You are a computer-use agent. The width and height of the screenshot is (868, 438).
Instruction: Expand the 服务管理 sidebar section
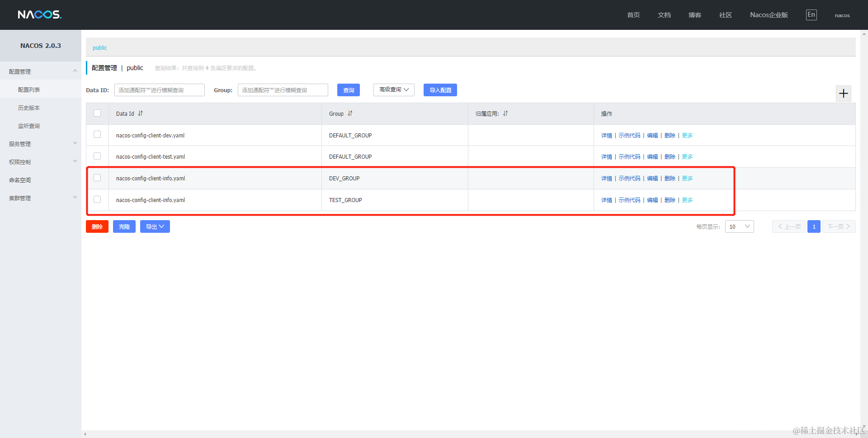[x=41, y=144]
